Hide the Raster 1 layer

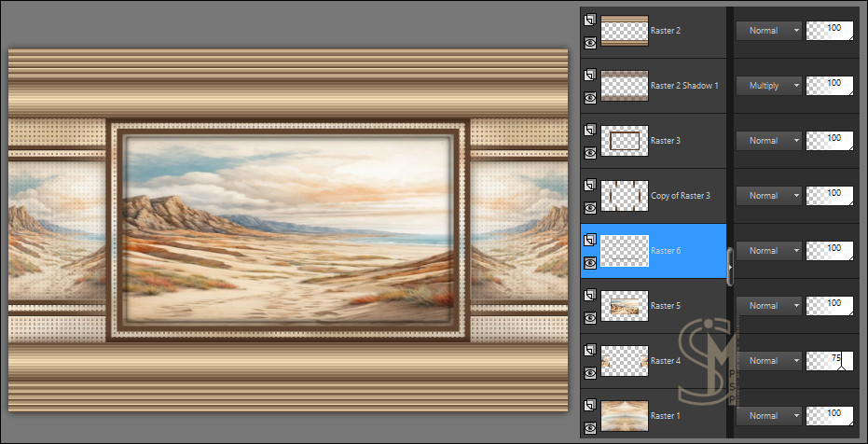[x=588, y=427]
